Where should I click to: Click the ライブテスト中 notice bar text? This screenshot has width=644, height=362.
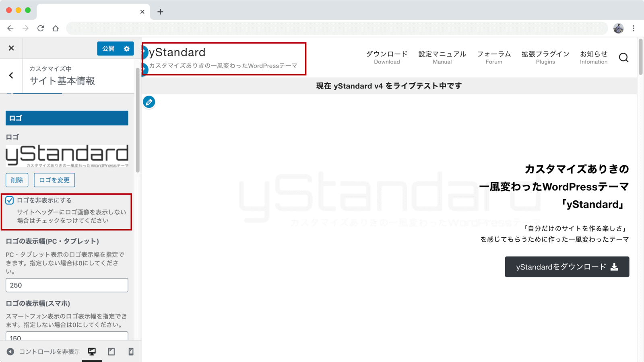389,86
